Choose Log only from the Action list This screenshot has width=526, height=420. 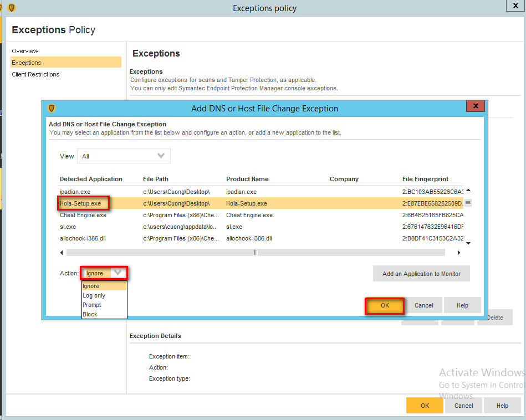pyautogui.click(x=104, y=295)
